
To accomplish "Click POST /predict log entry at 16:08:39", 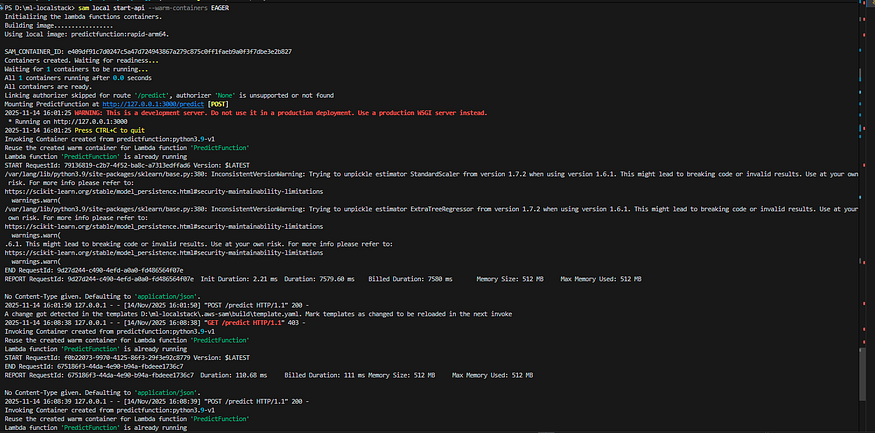I will click(x=156, y=401).
